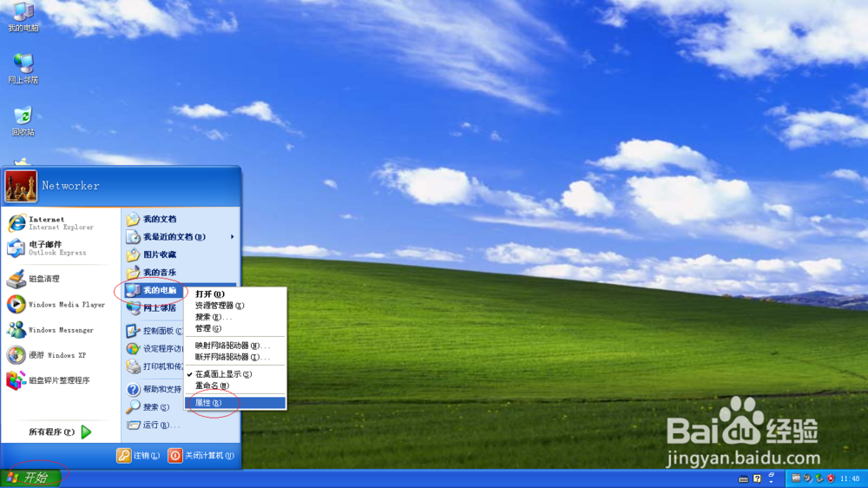Choose 重命名 in context menu
Screen dimensions: 868x488
point(235,386)
